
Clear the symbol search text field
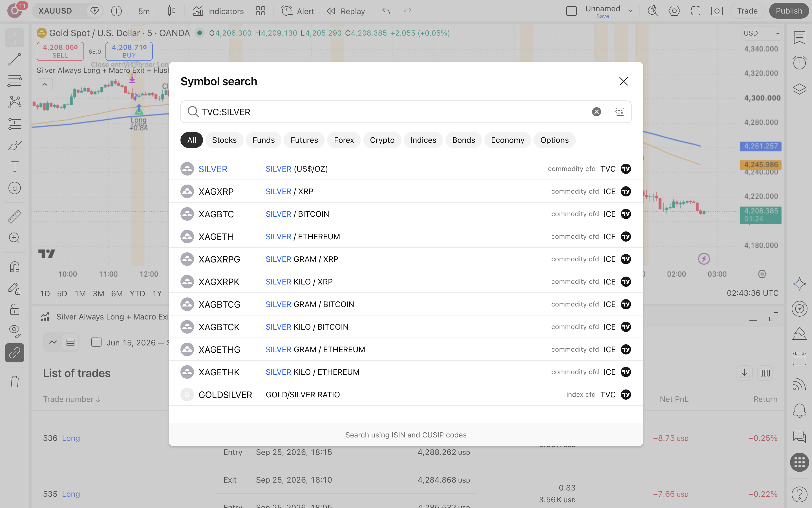(596, 112)
